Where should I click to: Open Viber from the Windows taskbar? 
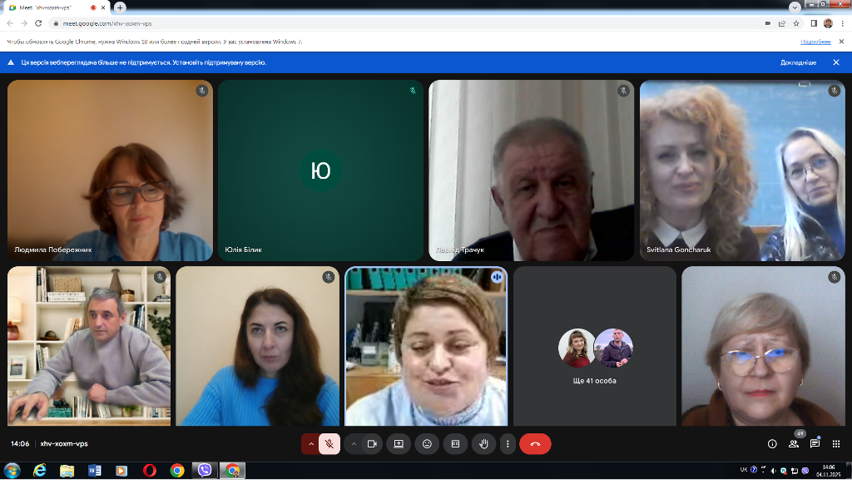[x=205, y=471]
